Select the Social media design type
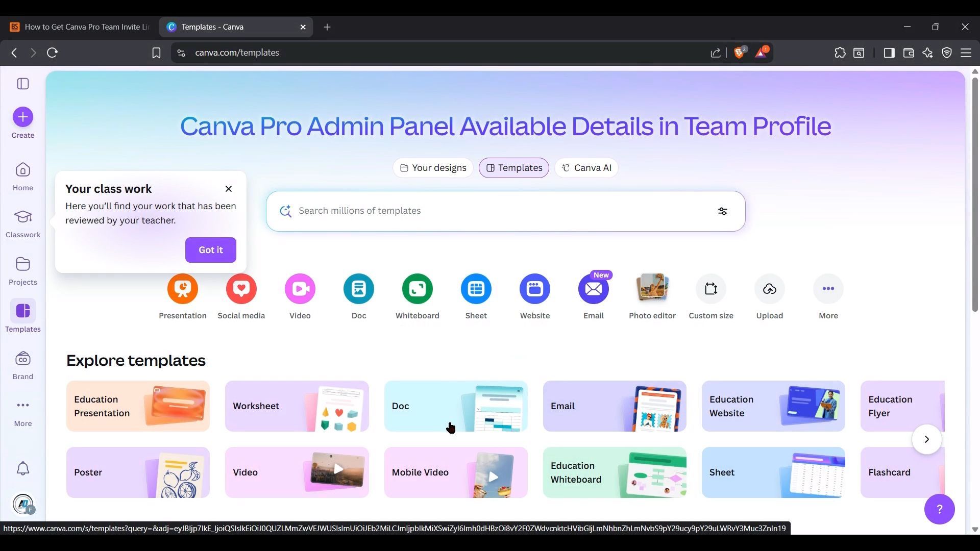The height and width of the screenshot is (551, 980). point(241,289)
